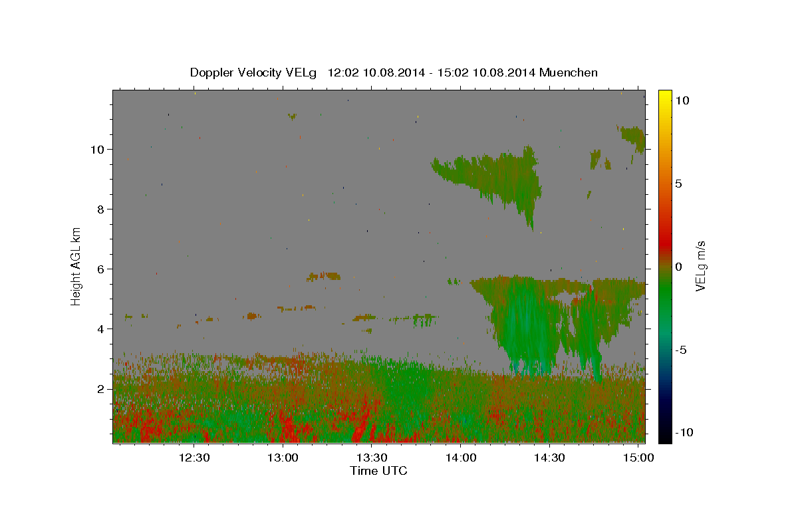798x532 pixels.
Task: Click the small cloud patch near 6 km at 13:15
Action: tap(324, 276)
